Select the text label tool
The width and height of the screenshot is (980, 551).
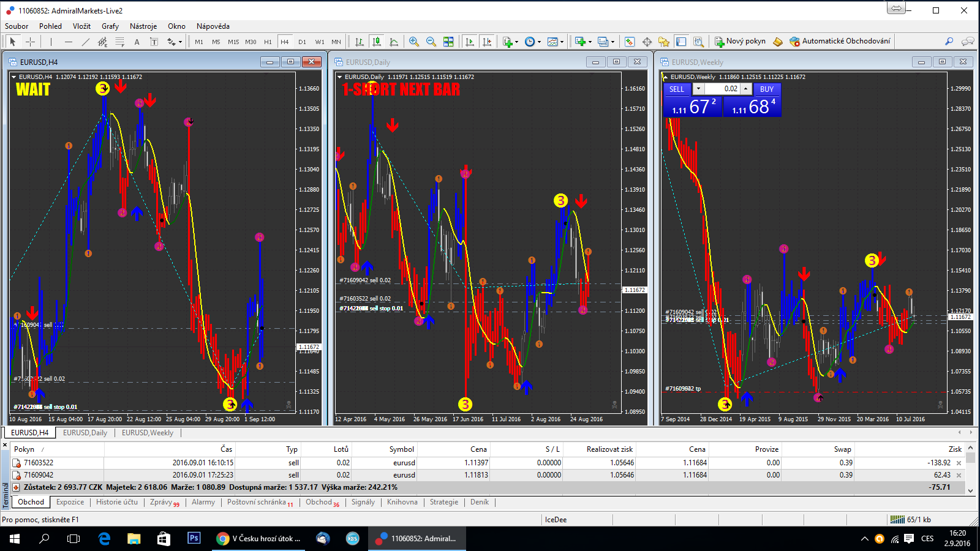[x=154, y=42]
